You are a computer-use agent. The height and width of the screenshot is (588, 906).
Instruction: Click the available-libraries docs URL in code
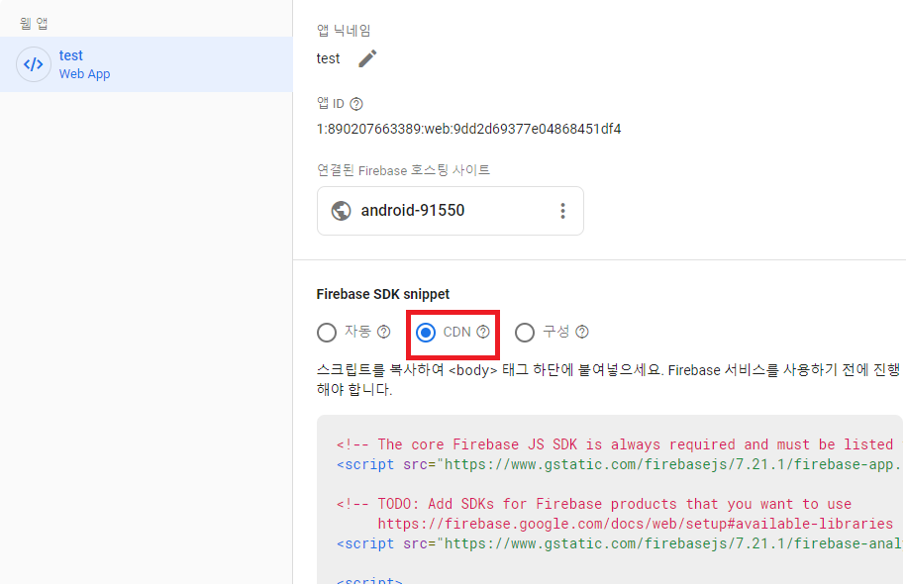click(x=635, y=524)
